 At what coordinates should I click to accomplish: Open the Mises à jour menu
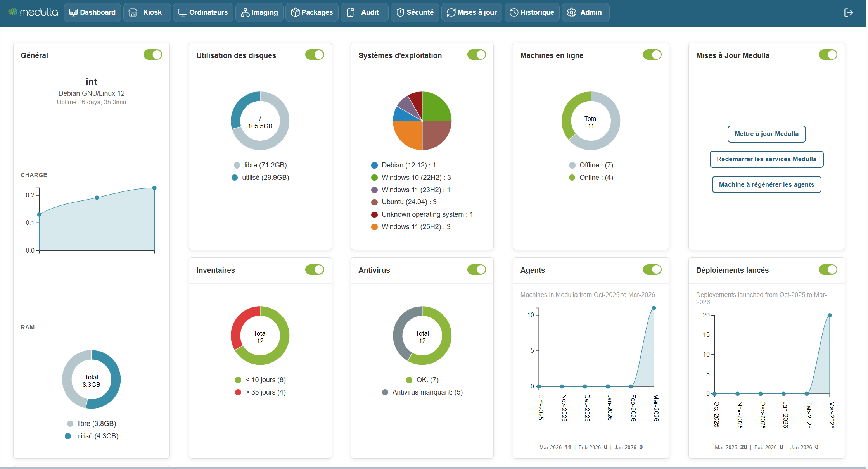[x=472, y=13]
